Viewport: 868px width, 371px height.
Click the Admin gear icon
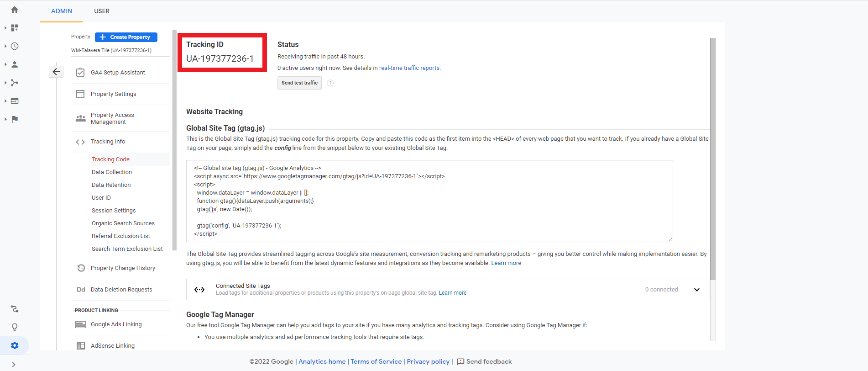coord(15,345)
